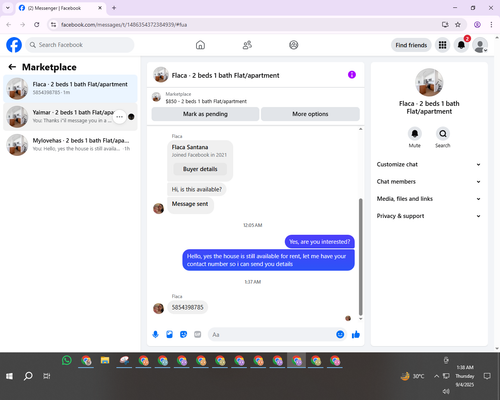
Task: Expand Media, files and links section
Action: coord(429,199)
